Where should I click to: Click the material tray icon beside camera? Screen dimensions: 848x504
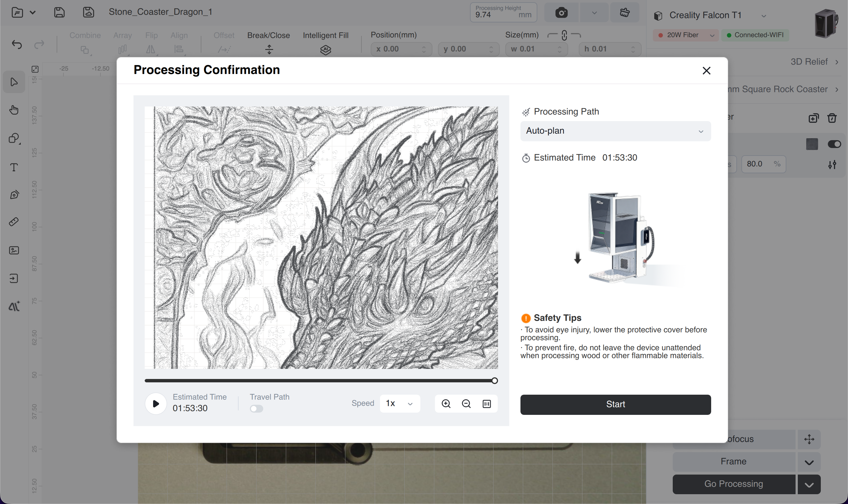coord(625,13)
